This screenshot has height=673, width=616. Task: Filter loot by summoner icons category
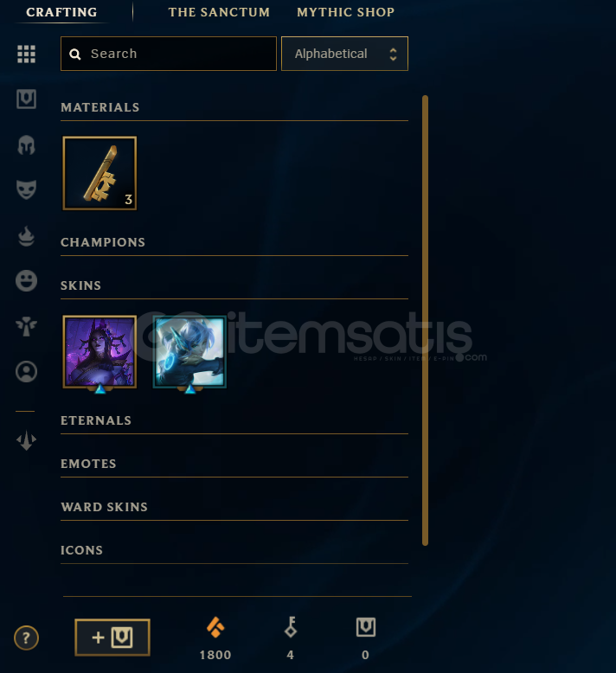point(26,371)
